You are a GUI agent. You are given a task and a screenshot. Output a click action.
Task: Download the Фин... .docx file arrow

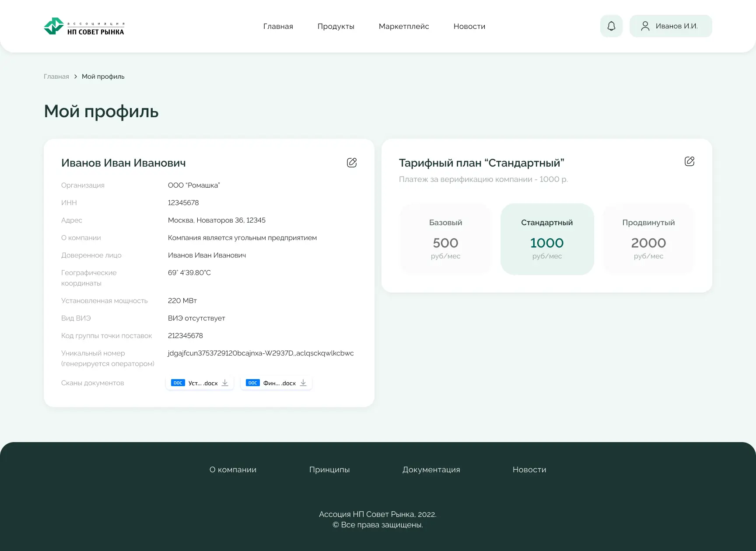[x=303, y=383]
